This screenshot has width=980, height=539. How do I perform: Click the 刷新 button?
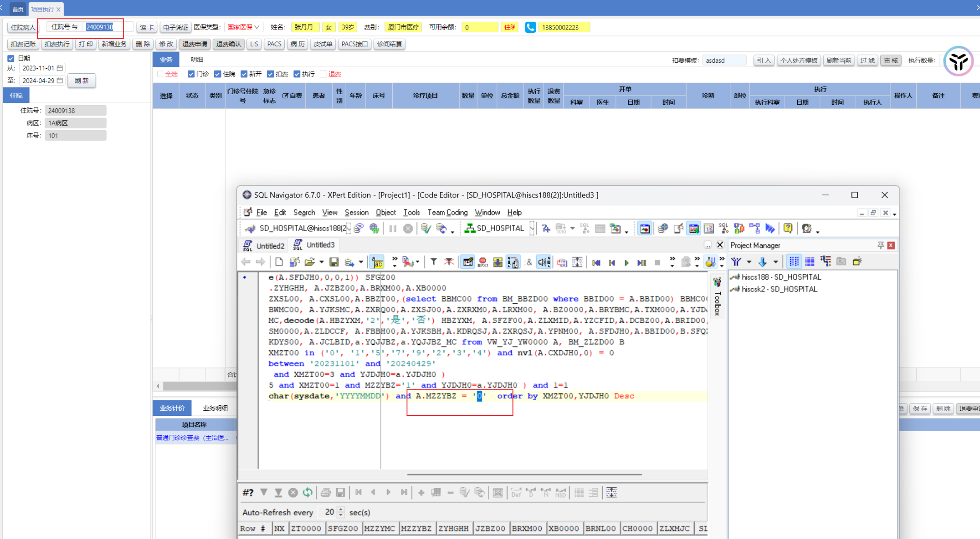(82, 81)
